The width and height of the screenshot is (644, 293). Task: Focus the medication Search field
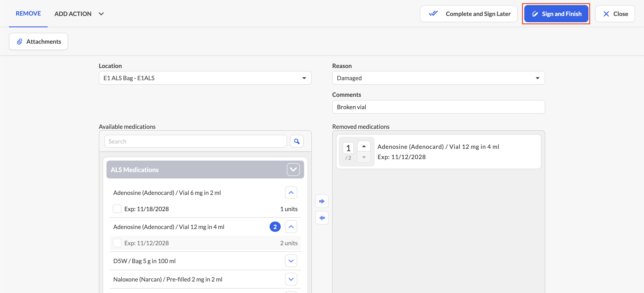coord(195,142)
